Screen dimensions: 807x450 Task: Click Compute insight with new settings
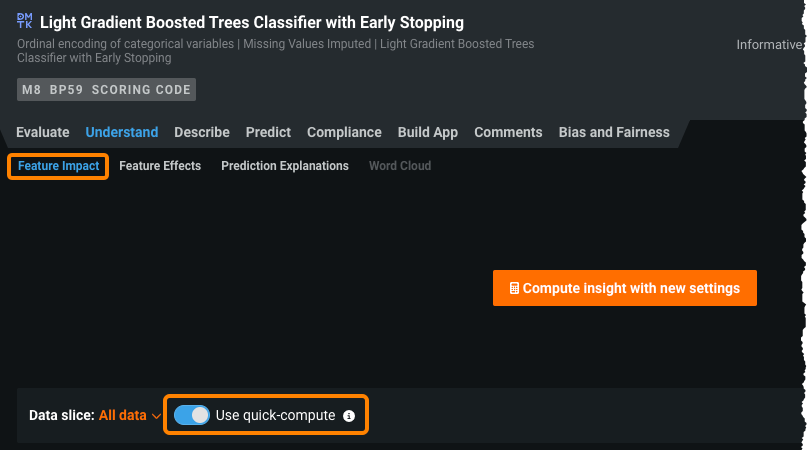point(625,288)
